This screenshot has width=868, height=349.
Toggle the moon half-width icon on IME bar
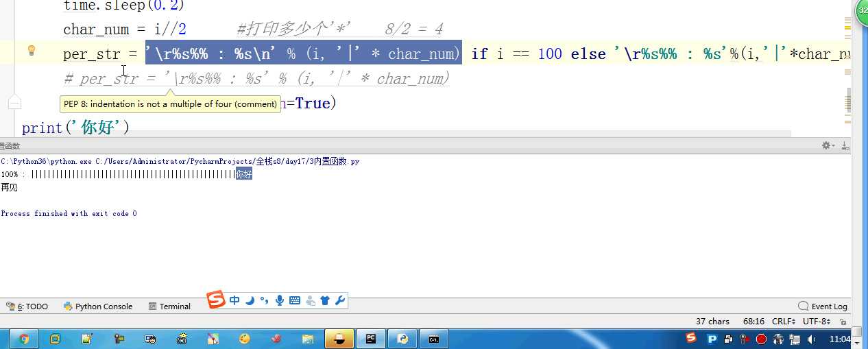click(x=250, y=300)
